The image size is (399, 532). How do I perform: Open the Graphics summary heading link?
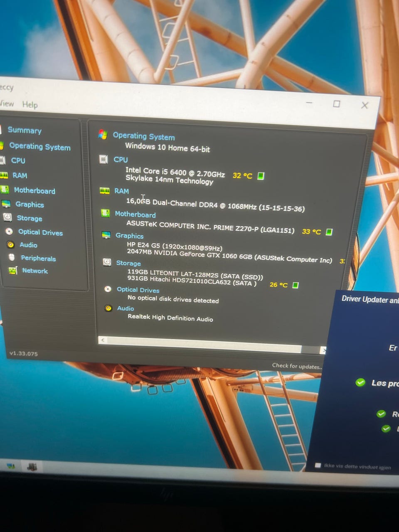pyautogui.click(x=130, y=236)
